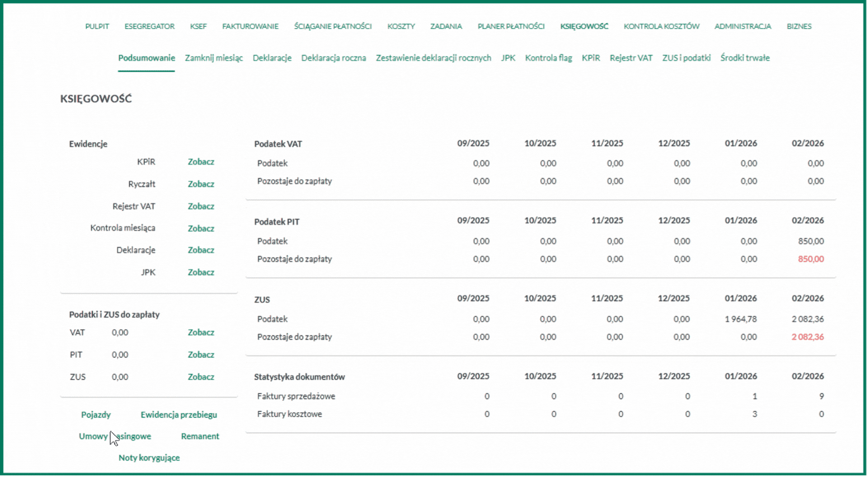The width and height of the screenshot is (868, 477).
Task: Click Faktury sprzedażowe count 9
Action: tap(822, 396)
